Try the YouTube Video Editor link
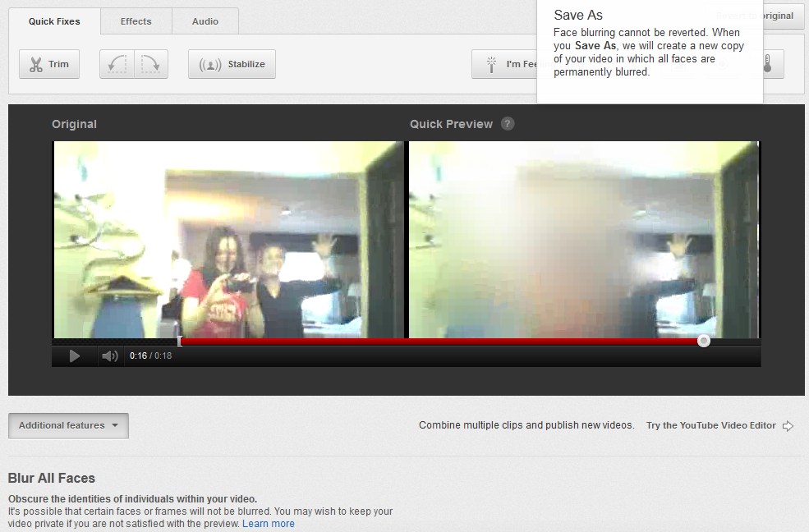Viewport: 809px width, 532px height. click(711, 425)
